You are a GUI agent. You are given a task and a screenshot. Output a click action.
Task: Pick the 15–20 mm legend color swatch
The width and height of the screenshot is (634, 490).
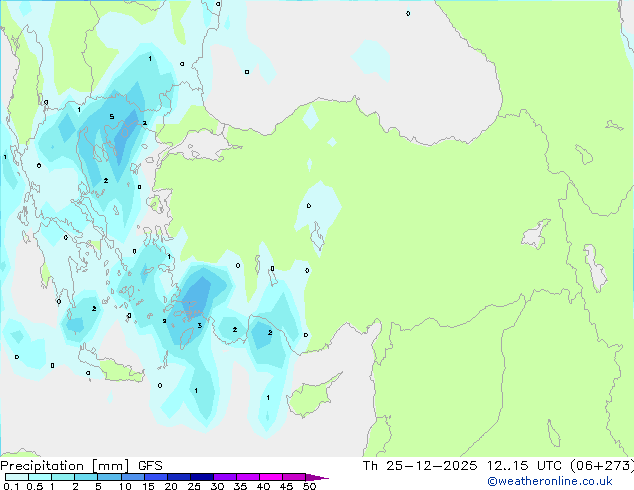156,477
